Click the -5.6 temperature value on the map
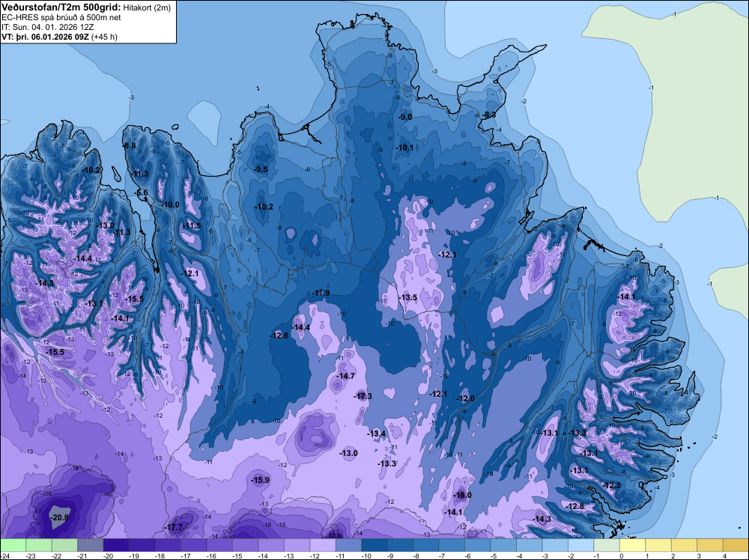This screenshot has height=560, width=749. (142, 193)
